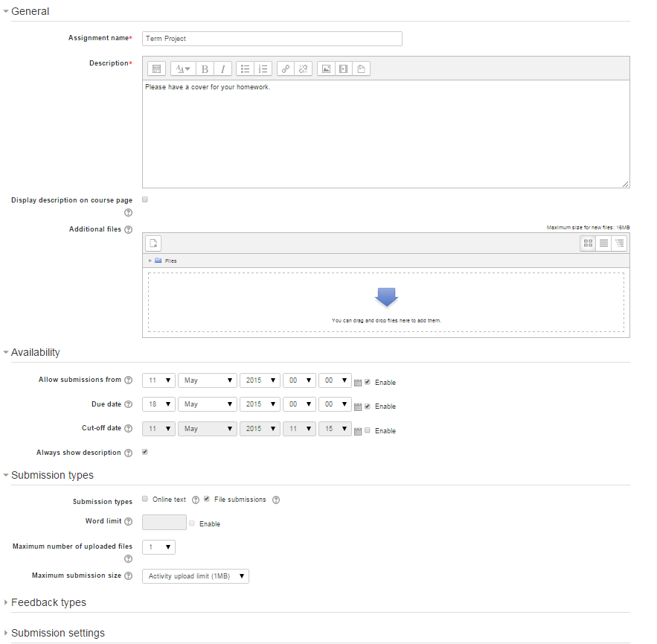Screen dimensions: 657x644
Task: Open the Due date month dropdown
Action: [207, 404]
